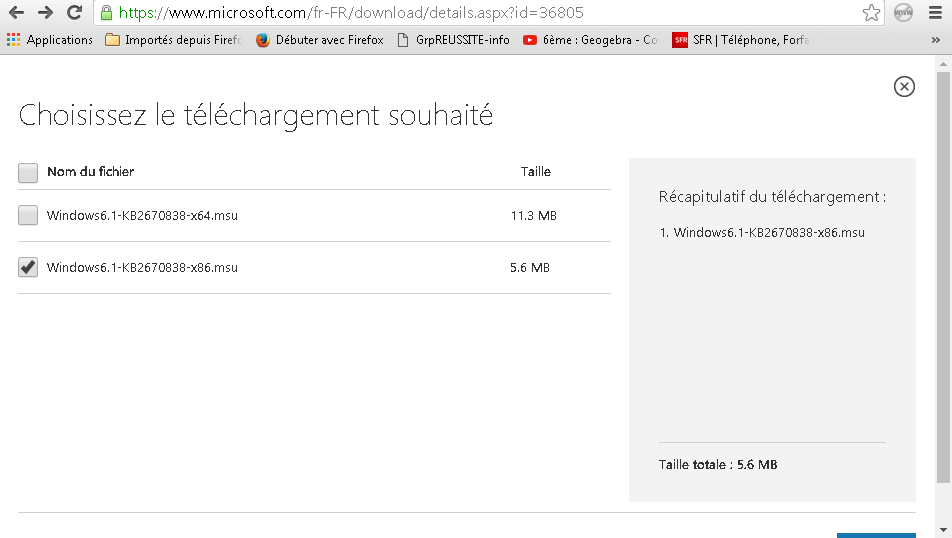Open the Applications shortcut in bookmarks bar

[50, 40]
